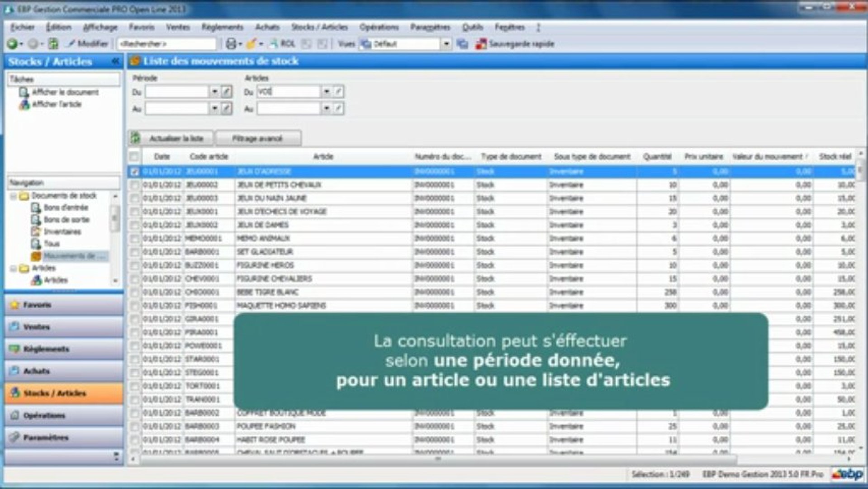Open the Vues Défaut dropdown
The height and width of the screenshot is (489, 868).
click(446, 43)
